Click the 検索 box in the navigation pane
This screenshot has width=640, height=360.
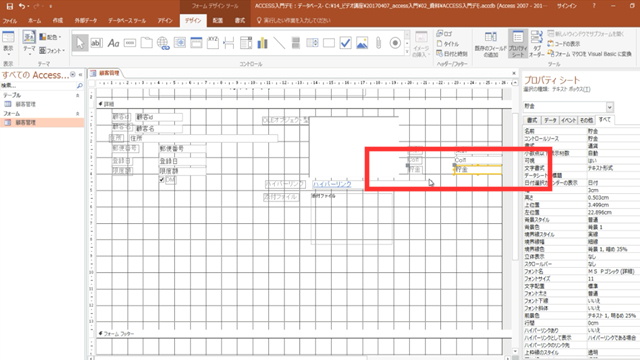tap(38, 86)
